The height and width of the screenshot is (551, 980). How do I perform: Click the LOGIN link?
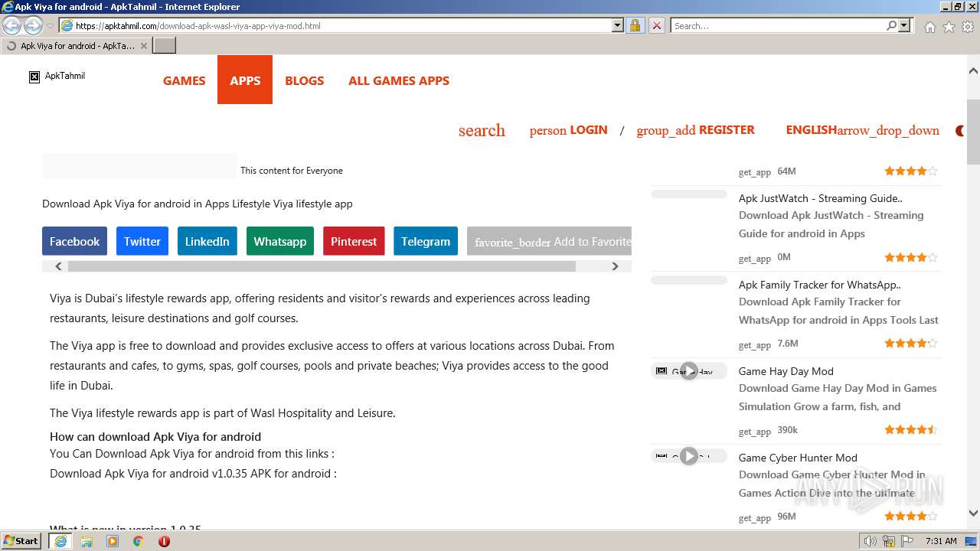pyautogui.click(x=568, y=130)
